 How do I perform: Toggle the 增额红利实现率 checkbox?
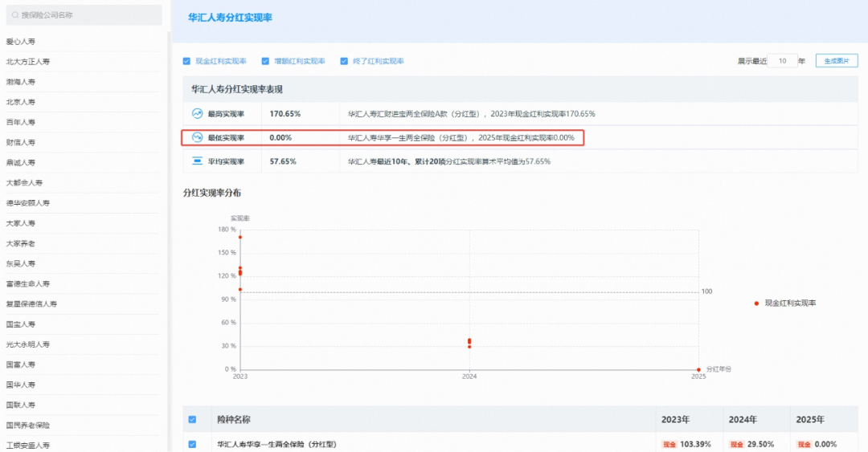265,61
